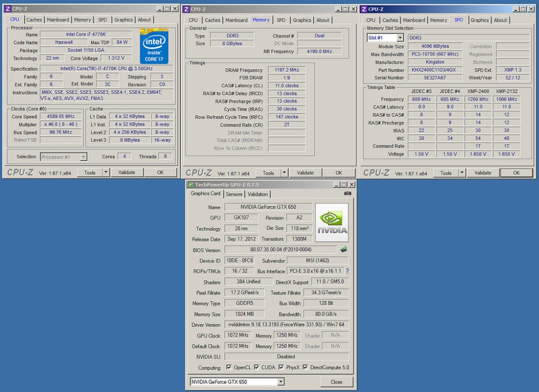Click the Manufacturer Kingston field
Viewport: 539px width, 392px height.
(434, 62)
